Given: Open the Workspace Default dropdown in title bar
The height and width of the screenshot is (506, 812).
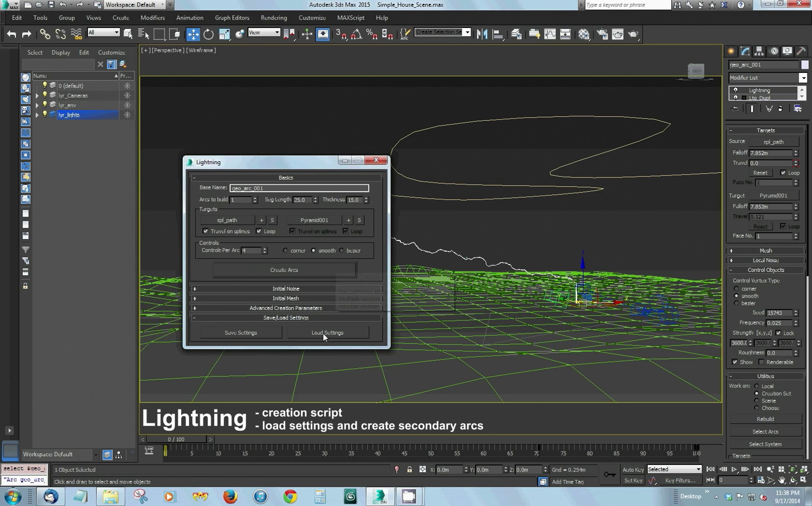Looking at the screenshot, I should point(162,5).
